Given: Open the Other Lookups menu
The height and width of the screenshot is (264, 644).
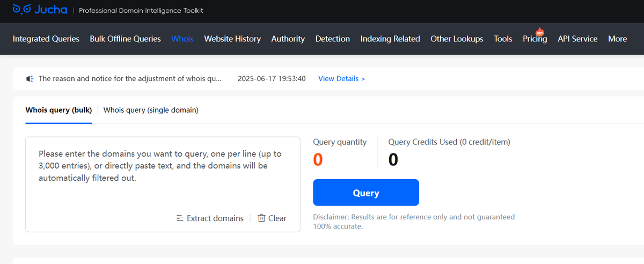Looking at the screenshot, I should tap(457, 39).
